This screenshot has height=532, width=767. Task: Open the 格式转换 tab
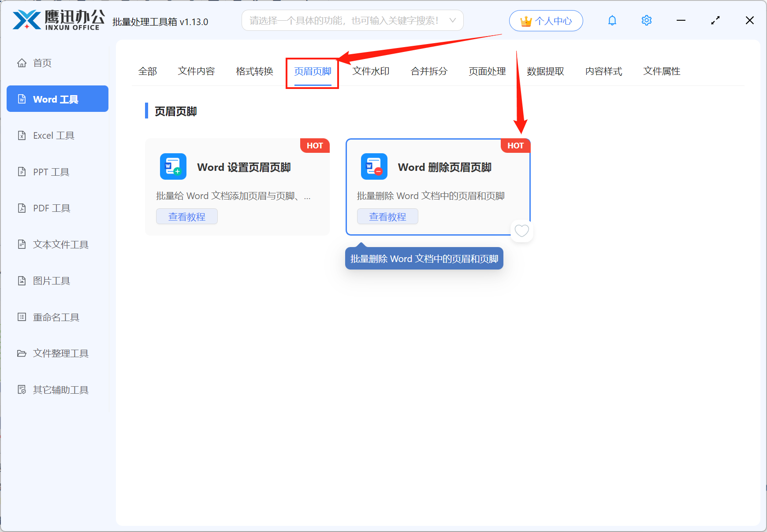(x=254, y=71)
